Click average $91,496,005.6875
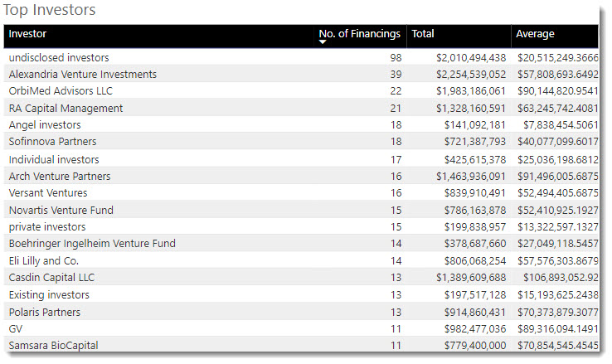The width and height of the screenshot is (612, 364). pyautogui.click(x=558, y=177)
